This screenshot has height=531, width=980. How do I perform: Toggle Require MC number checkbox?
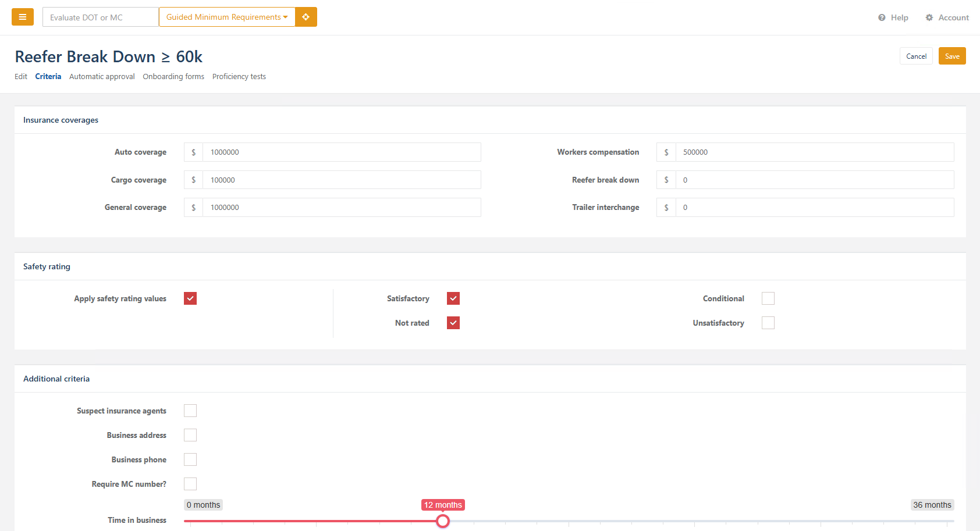click(x=190, y=484)
